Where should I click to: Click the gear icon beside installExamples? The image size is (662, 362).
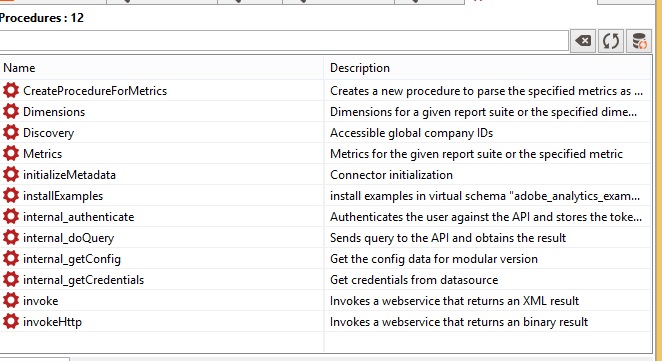click(11, 196)
